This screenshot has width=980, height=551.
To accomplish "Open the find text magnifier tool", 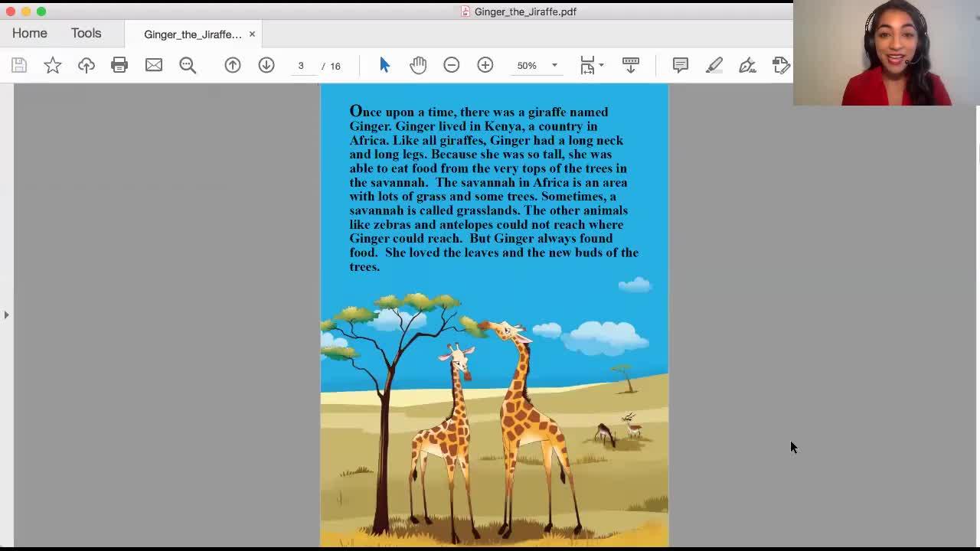I will pos(188,66).
